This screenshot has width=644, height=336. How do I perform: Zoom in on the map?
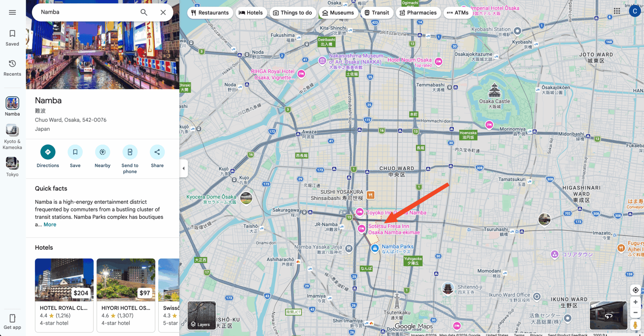tap(635, 302)
